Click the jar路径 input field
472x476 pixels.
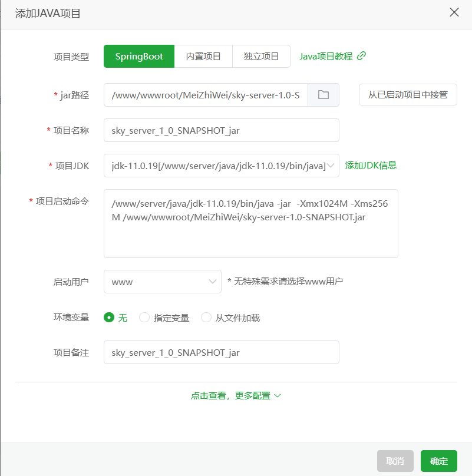tap(206, 95)
